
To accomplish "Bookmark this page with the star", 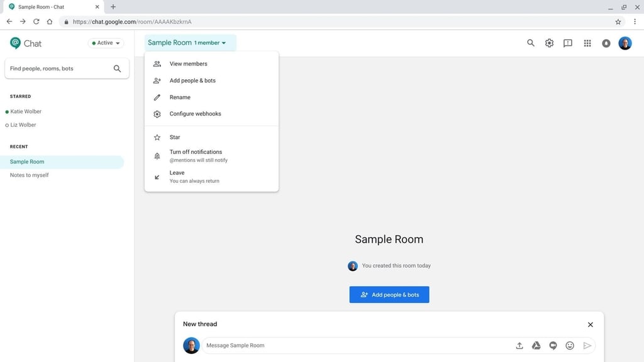I will (618, 22).
